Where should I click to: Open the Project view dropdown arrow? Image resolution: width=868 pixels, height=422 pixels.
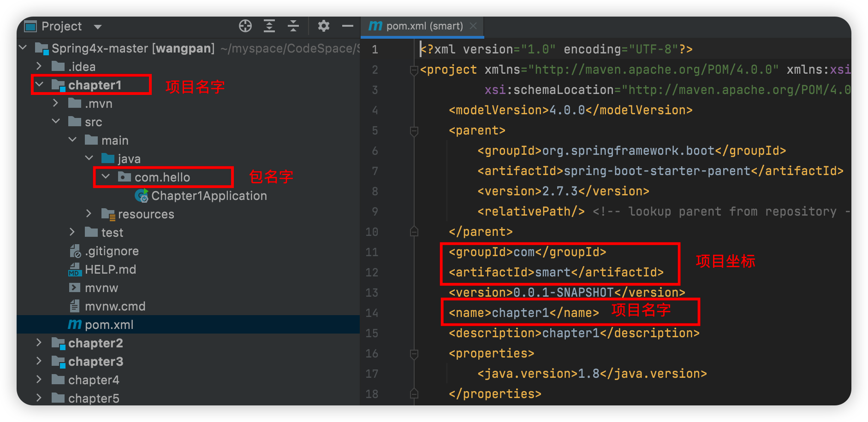pyautogui.click(x=98, y=27)
